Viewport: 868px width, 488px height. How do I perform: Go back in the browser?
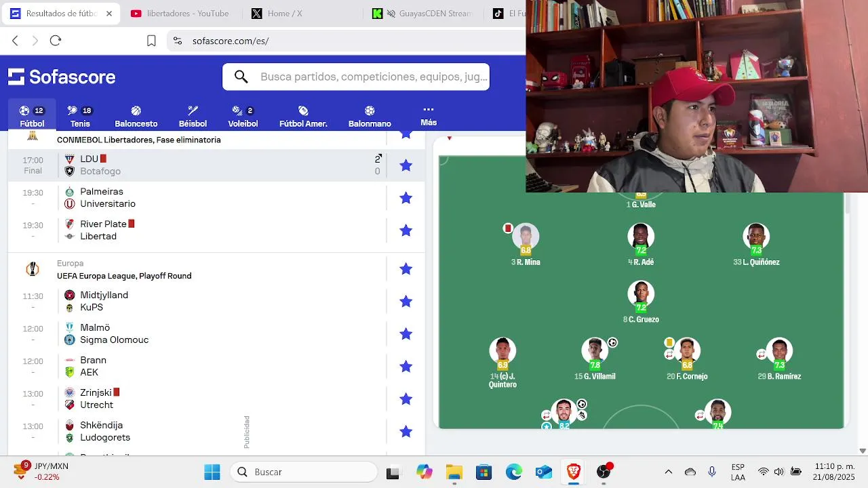click(15, 41)
